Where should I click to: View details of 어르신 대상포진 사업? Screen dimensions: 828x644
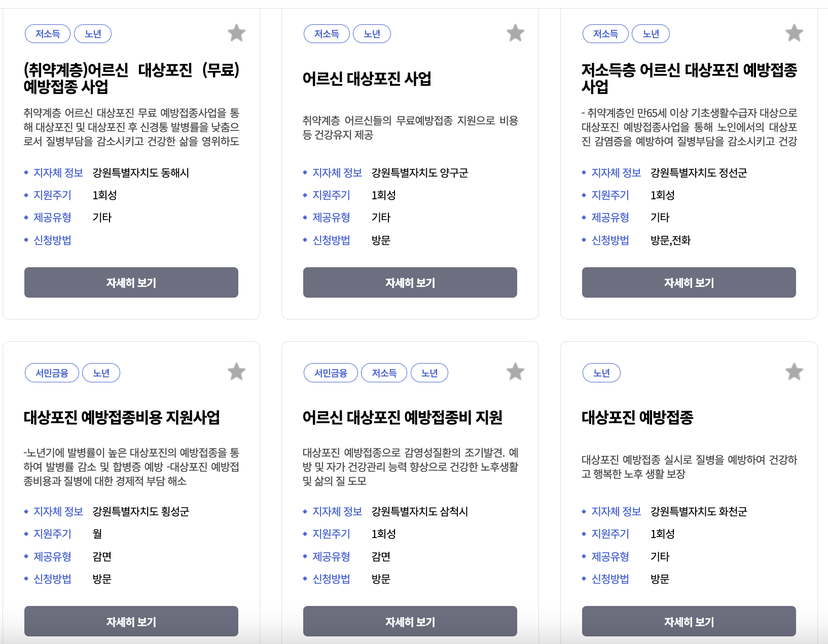click(x=410, y=282)
